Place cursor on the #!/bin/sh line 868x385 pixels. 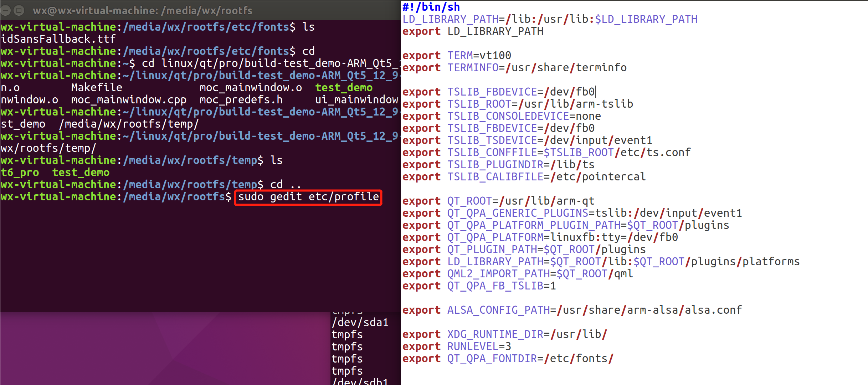coord(431,7)
